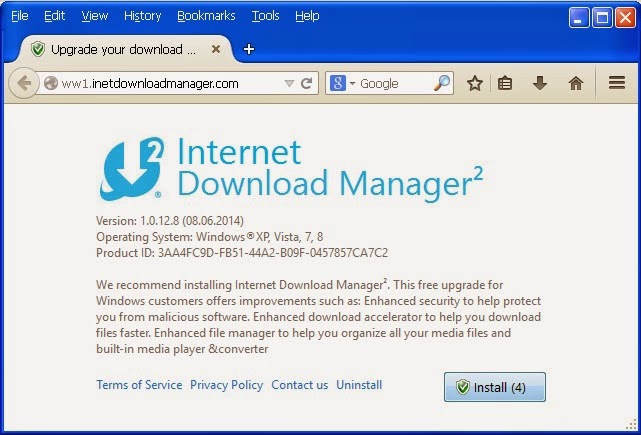Click the Product ID text line
This screenshot has width=641, height=435.
(242, 253)
